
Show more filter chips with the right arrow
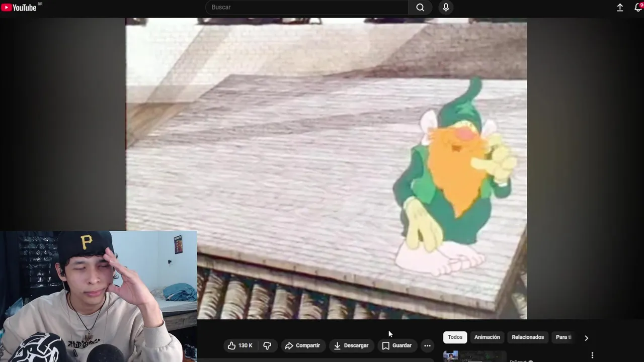pyautogui.click(x=586, y=338)
